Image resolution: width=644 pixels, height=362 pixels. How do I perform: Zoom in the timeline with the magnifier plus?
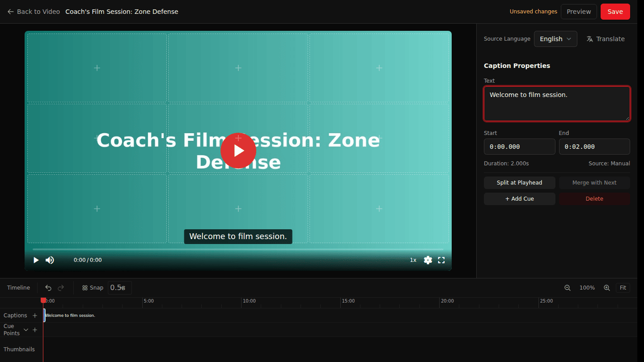point(607,288)
